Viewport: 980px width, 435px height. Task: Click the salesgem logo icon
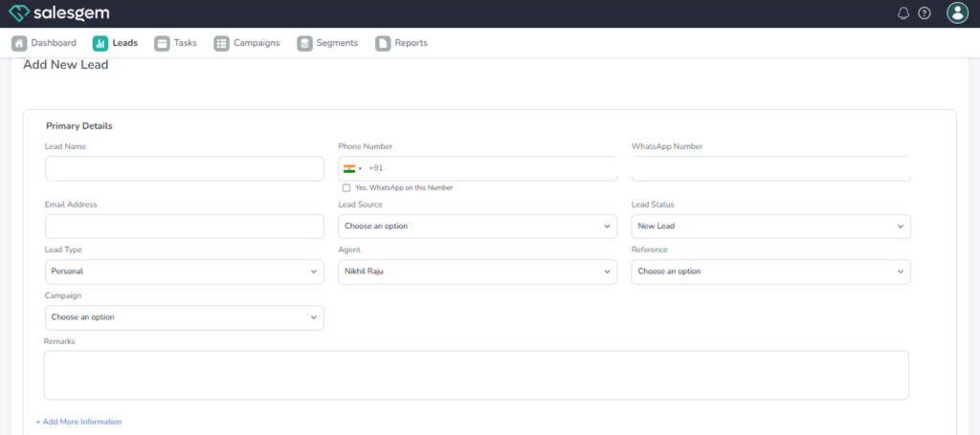(19, 13)
